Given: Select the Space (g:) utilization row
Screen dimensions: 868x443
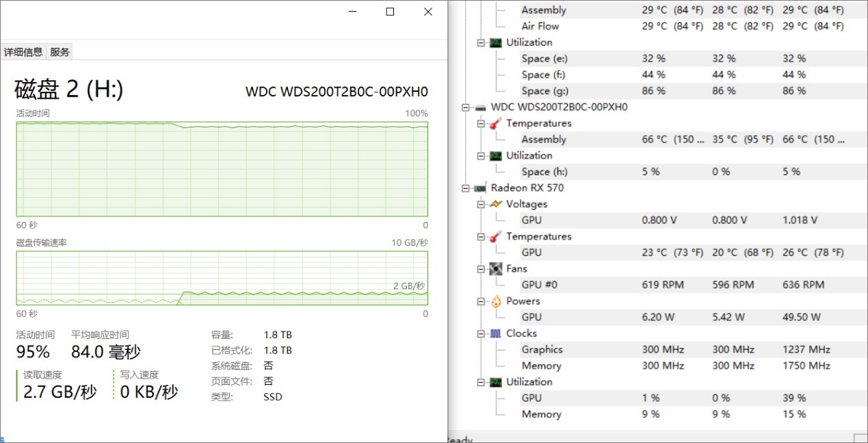Looking at the screenshot, I should (x=544, y=91).
